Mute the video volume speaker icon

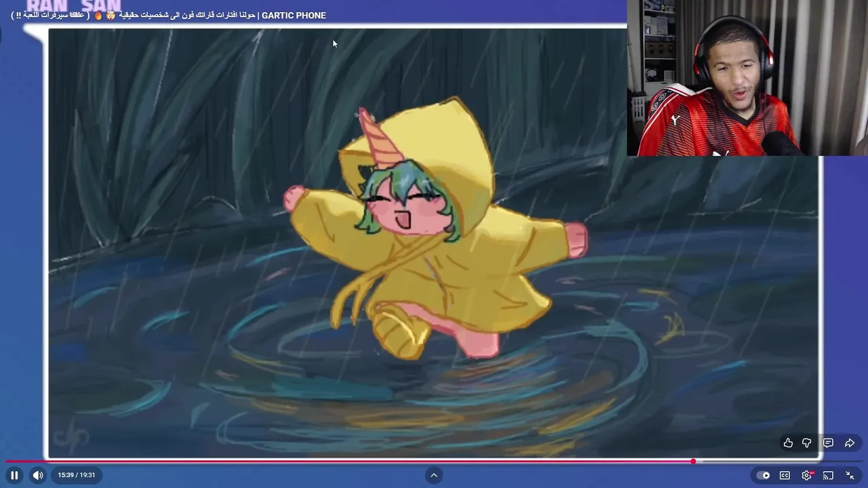38,475
